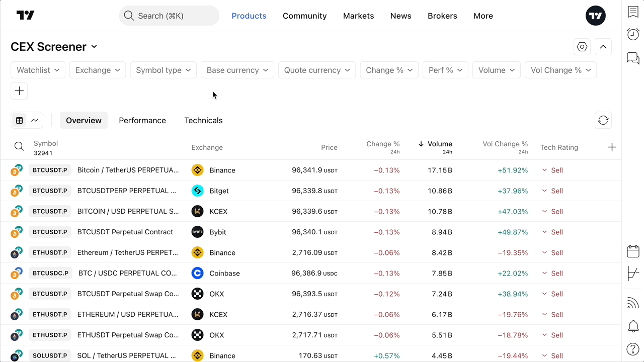Open the Symbol type filter dropdown
644x362 pixels.
[163, 70]
